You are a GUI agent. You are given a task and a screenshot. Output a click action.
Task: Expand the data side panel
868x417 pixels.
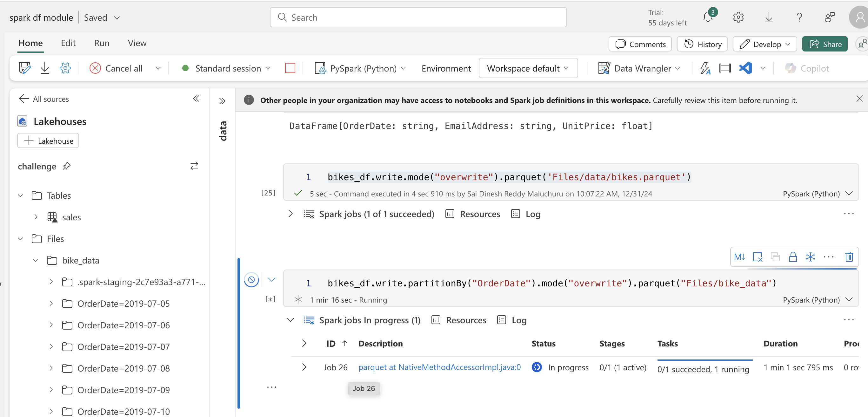222,101
